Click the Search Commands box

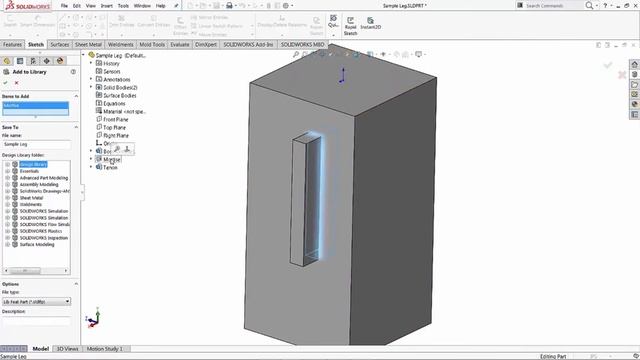tap(550, 6)
